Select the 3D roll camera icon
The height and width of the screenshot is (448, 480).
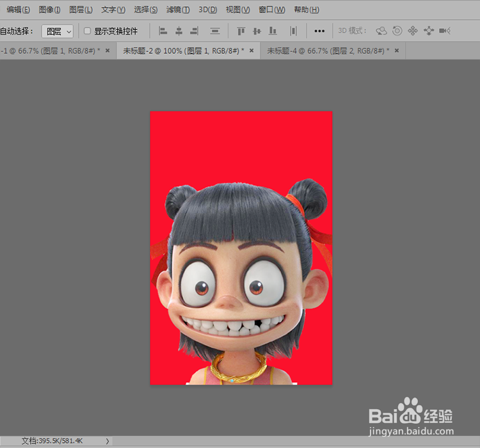[x=397, y=31]
